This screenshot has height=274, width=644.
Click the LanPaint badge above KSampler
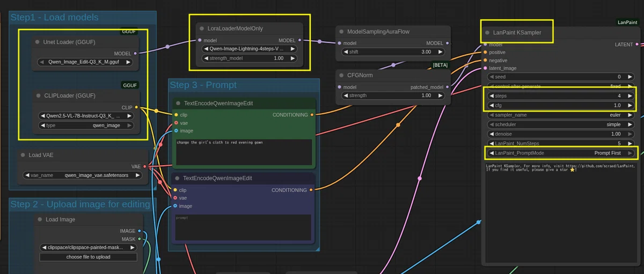point(627,23)
